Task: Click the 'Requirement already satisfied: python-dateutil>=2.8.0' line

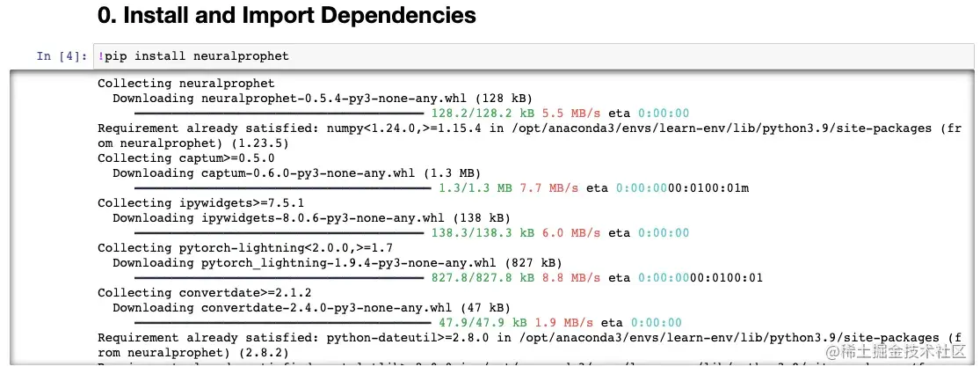Action: point(529,345)
